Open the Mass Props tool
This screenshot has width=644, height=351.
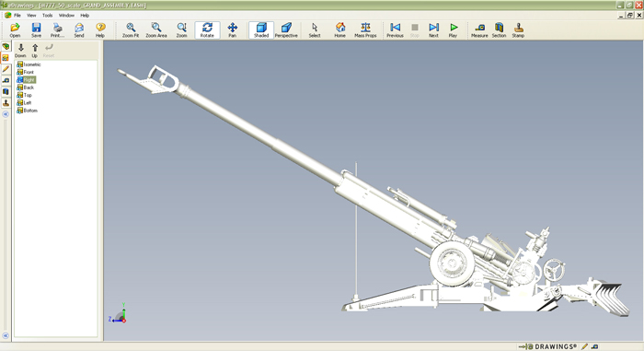point(365,30)
